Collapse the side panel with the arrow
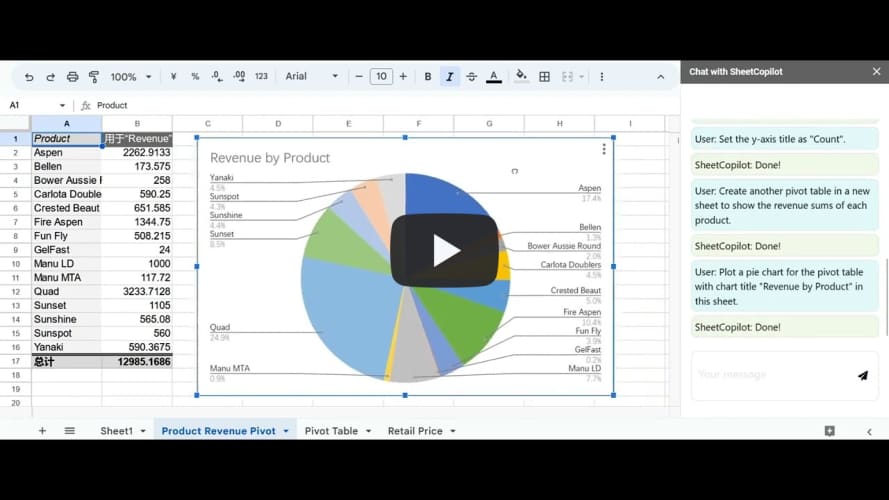Viewport: 889px width, 500px height. [x=869, y=432]
